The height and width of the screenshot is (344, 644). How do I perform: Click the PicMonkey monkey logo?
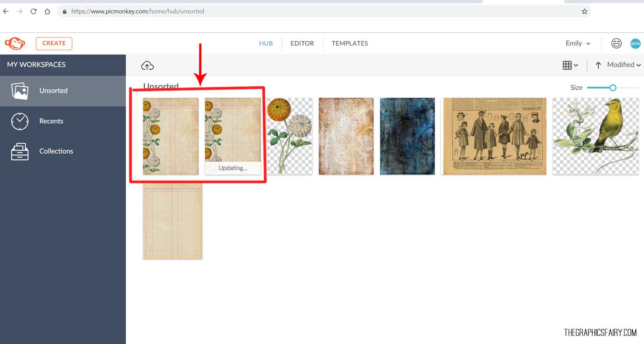(x=15, y=43)
